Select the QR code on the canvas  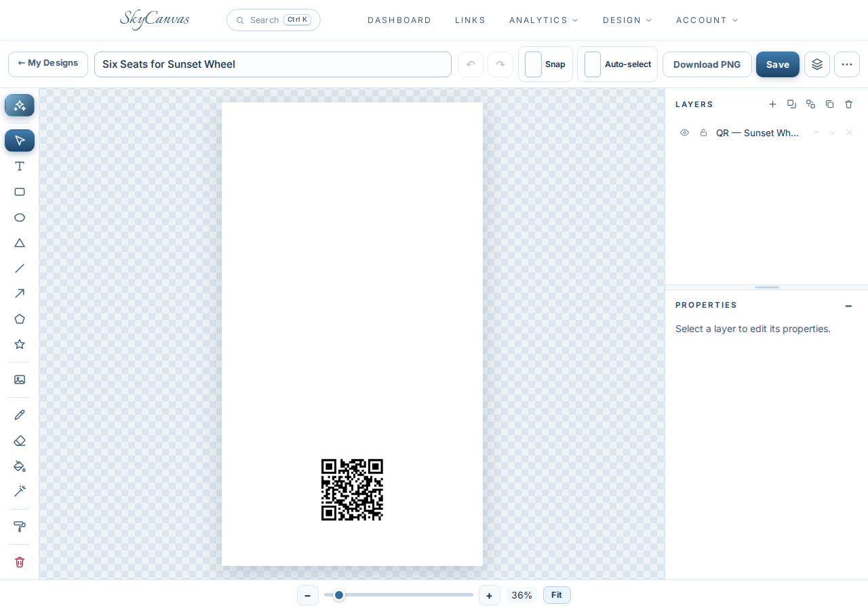coord(352,489)
